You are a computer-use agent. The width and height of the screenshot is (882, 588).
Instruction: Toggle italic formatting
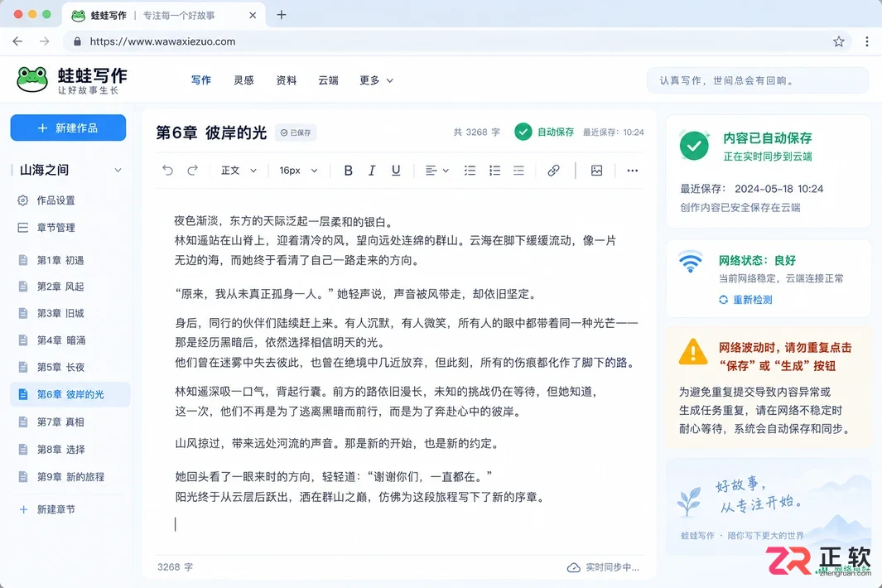pyautogui.click(x=372, y=171)
